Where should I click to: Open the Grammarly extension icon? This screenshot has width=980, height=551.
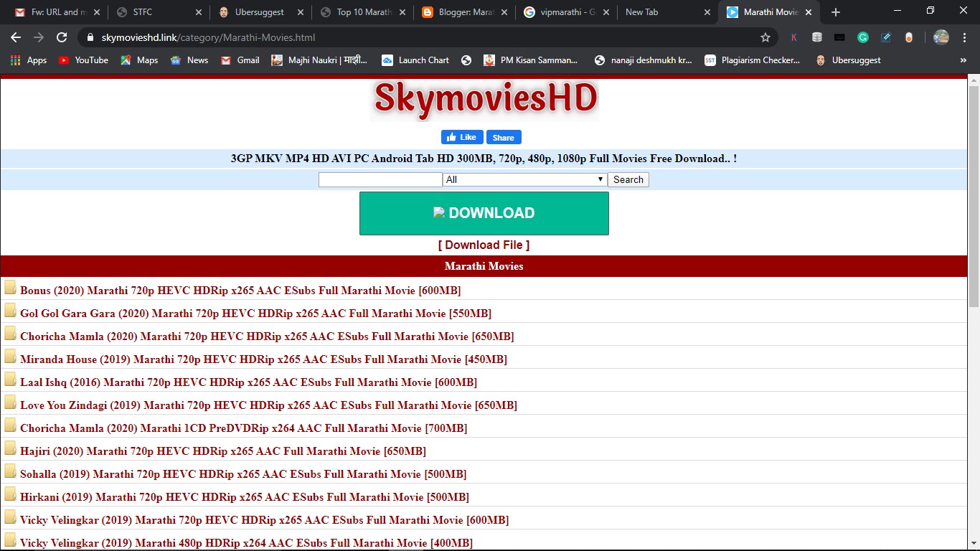pyautogui.click(x=863, y=37)
